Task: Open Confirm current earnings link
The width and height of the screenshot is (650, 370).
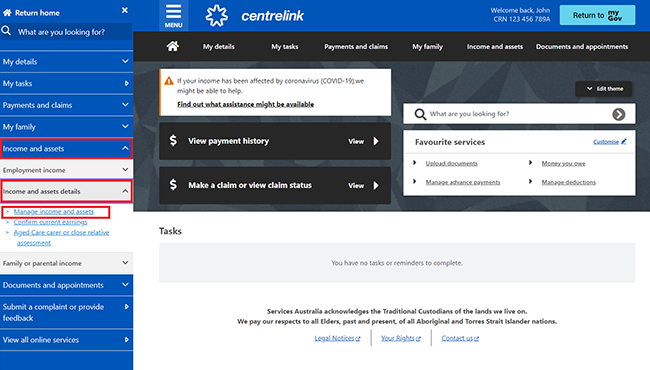Action: 51,222
